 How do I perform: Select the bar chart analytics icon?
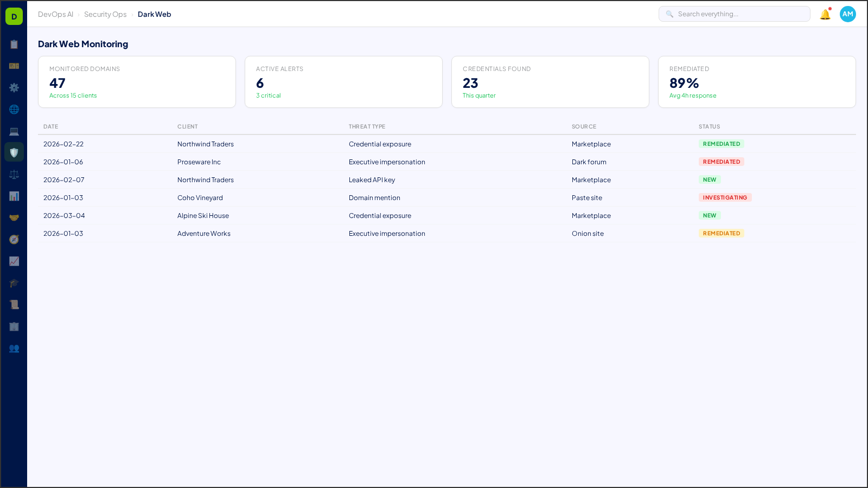[14, 196]
